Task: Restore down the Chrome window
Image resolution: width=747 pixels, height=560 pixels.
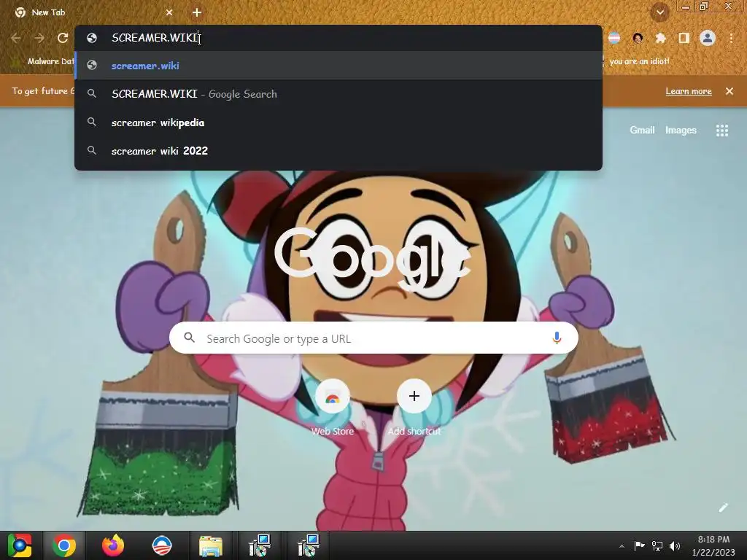Action: pyautogui.click(x=703, y=6)
